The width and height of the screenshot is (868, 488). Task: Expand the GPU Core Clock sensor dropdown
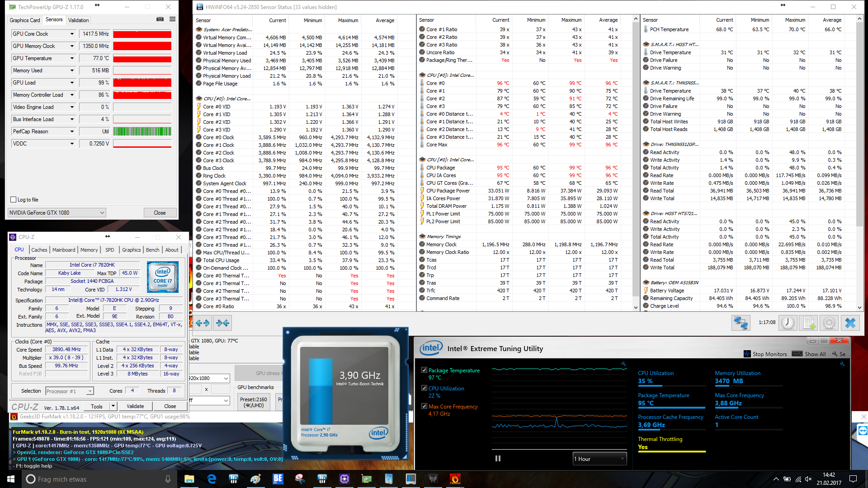[x=72, y=34]
